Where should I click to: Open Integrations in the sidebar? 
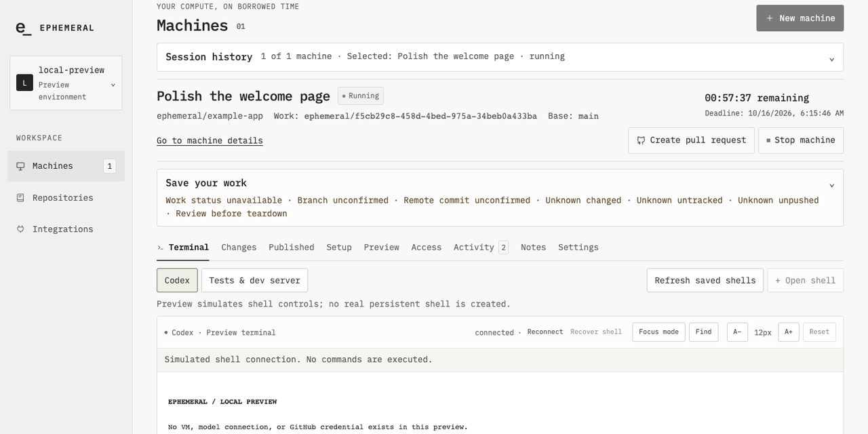[66, 229]
